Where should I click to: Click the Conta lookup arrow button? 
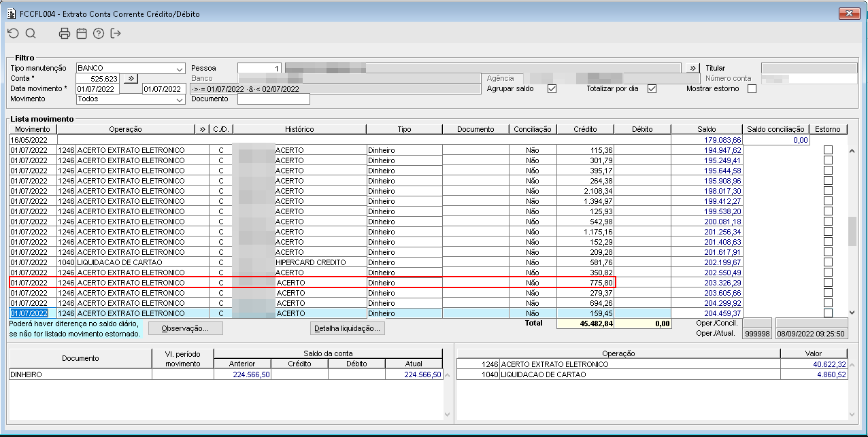click(x=131, y=79)
